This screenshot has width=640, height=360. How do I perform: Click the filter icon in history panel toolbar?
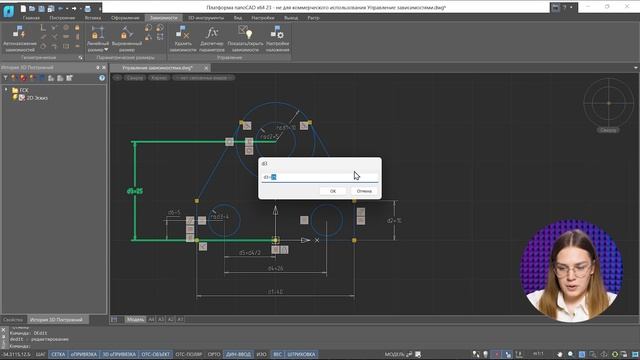[5, 78]
